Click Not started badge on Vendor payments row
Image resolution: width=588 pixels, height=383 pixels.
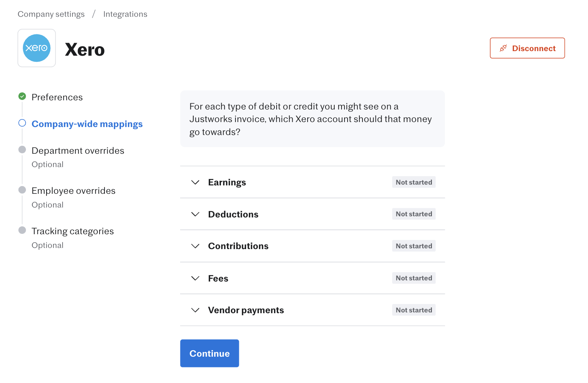coord(414,310)
